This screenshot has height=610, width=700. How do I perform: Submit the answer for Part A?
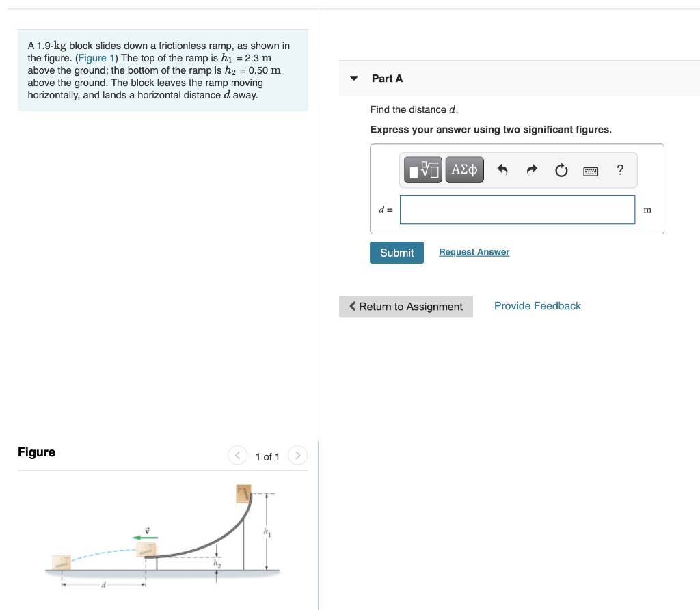396,252
